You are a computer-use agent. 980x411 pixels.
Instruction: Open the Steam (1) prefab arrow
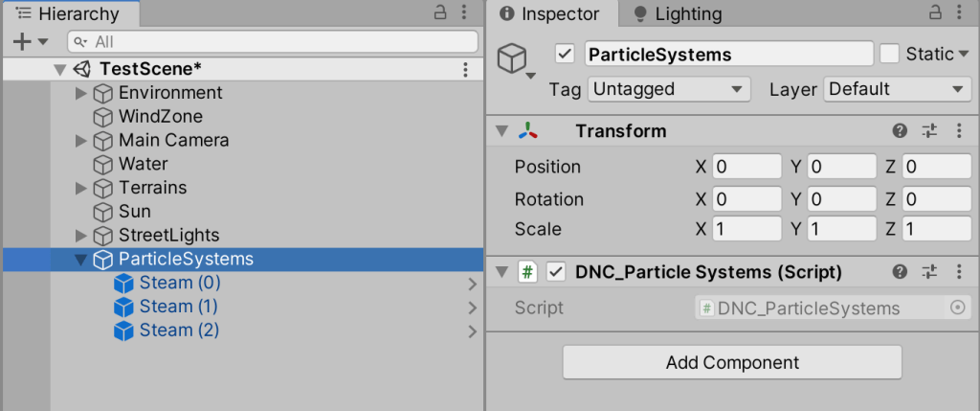(472, 308)
